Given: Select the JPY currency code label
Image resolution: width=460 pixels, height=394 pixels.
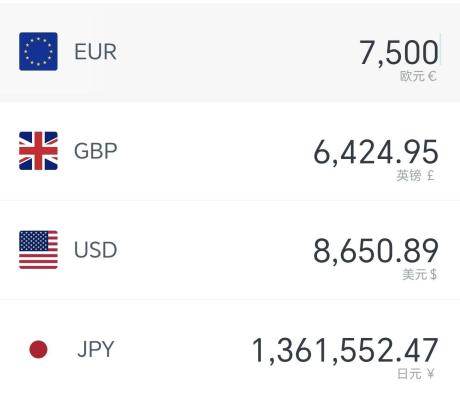Looking at the screenshot, I should [x=96, y=349].
